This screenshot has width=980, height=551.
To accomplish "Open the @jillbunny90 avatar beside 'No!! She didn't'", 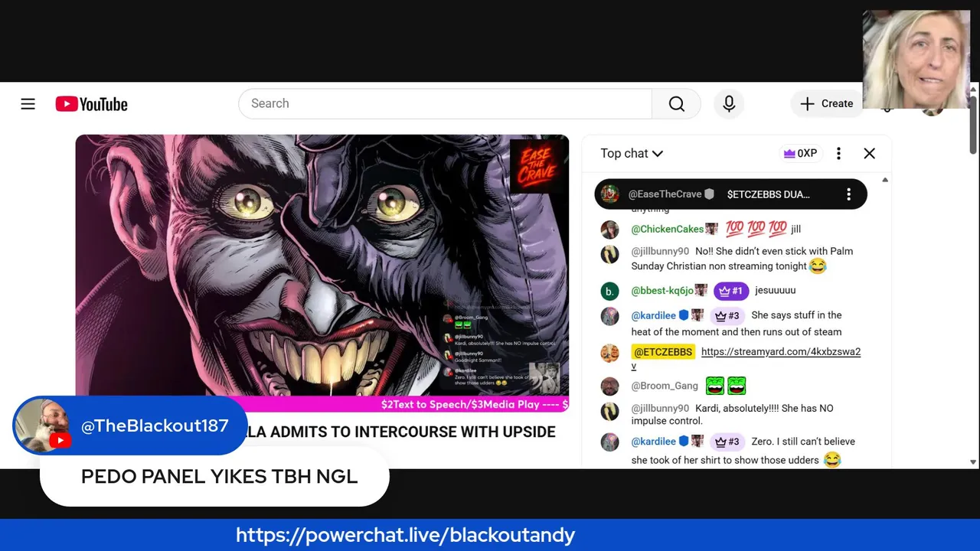I will 609,255.
